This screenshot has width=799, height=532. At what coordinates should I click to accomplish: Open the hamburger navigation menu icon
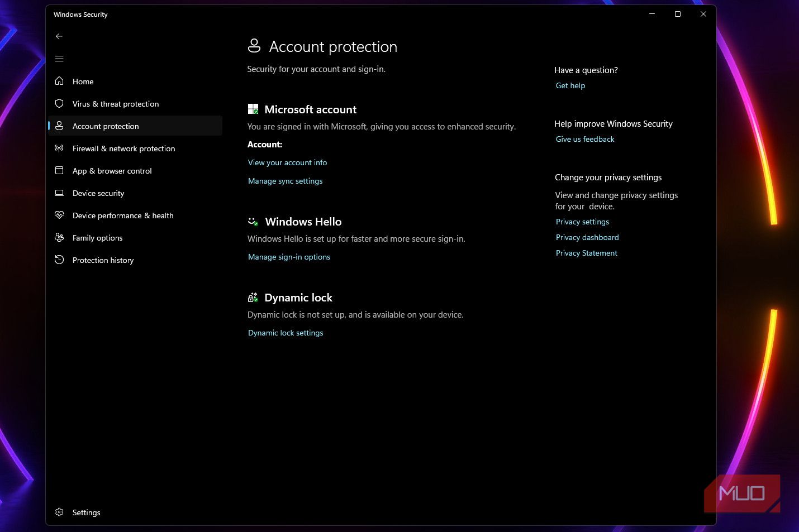click(x=59, y=59)
